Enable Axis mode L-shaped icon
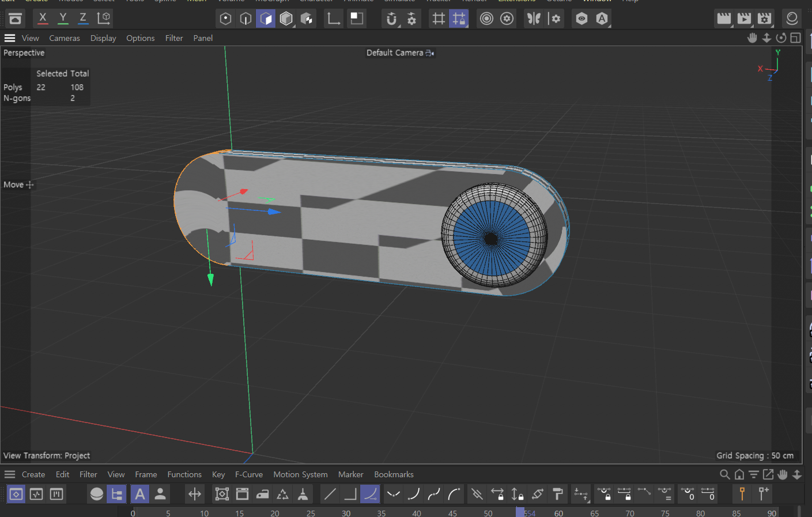The image size is (812, 517). [x=334, y=18]
